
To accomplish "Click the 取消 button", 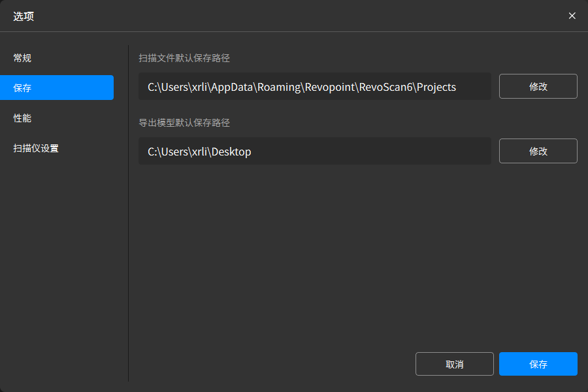I will (x=454, y=364).
